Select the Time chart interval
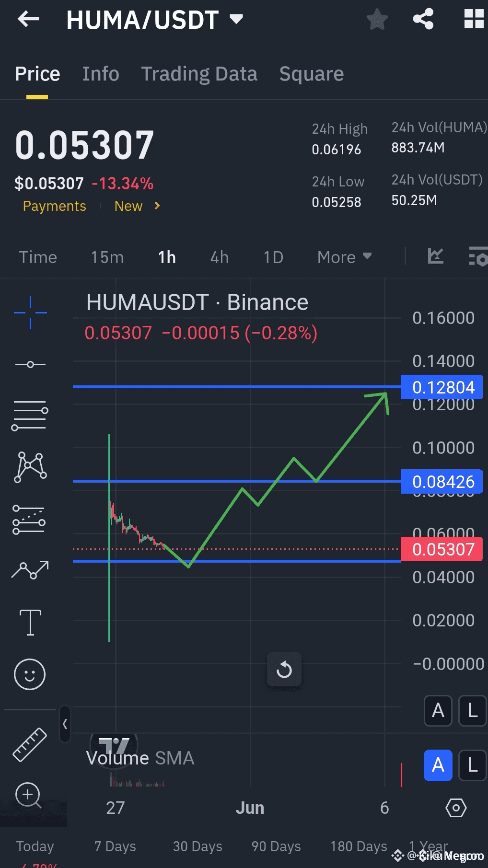 coord(38,257)
